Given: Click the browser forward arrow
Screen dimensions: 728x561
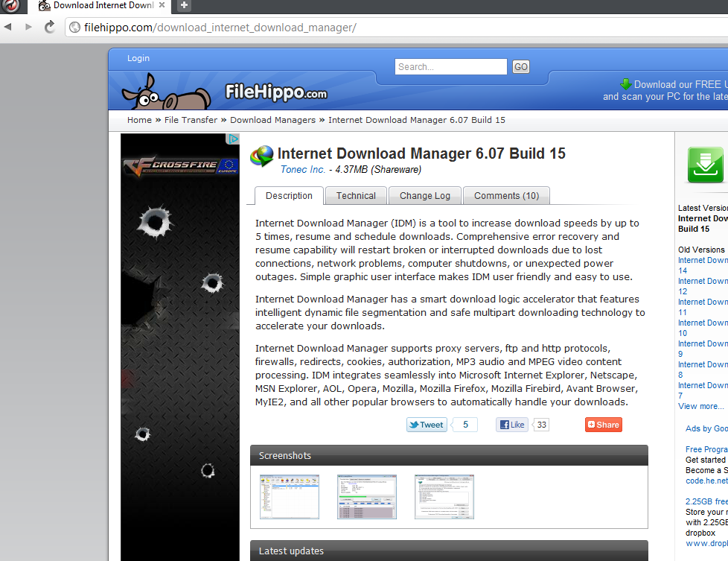Looking at the screenshot, I should tap(28, 27).
